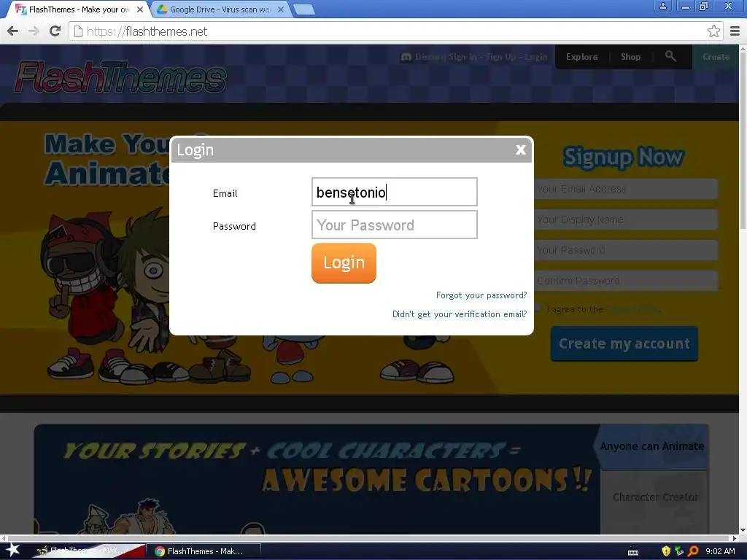Click the browser forward arrow
Viewport: 747px width, 560px height.
(x=34, y=31)
